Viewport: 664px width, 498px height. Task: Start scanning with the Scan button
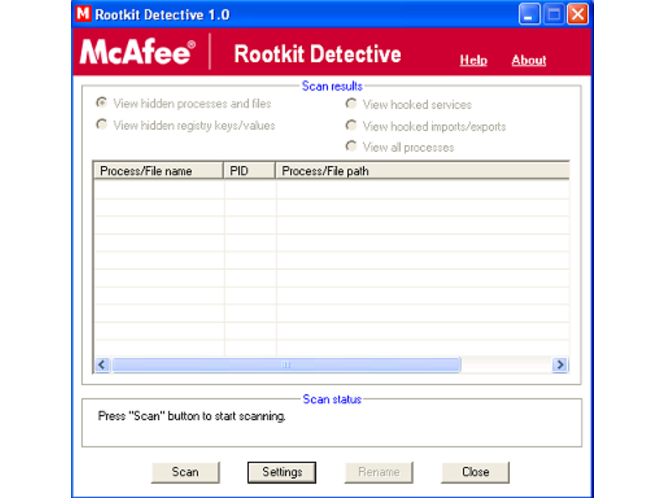(x=185, y=472)
